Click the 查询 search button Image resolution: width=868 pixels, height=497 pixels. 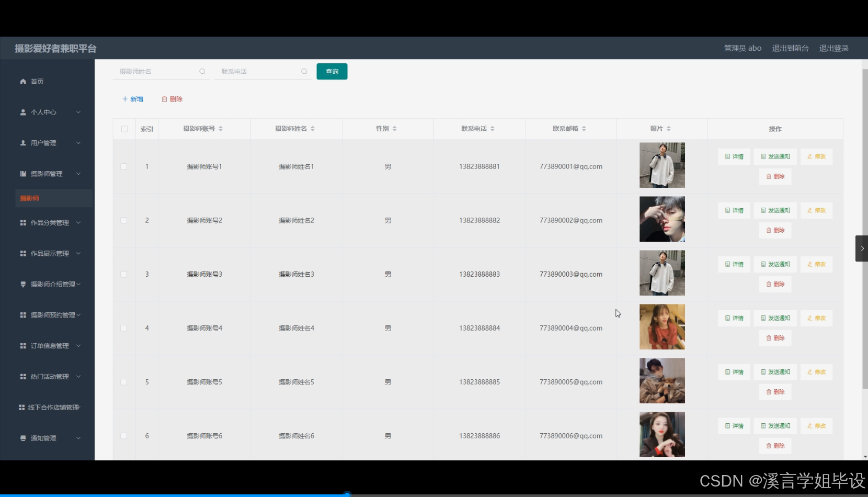(332, 72)
